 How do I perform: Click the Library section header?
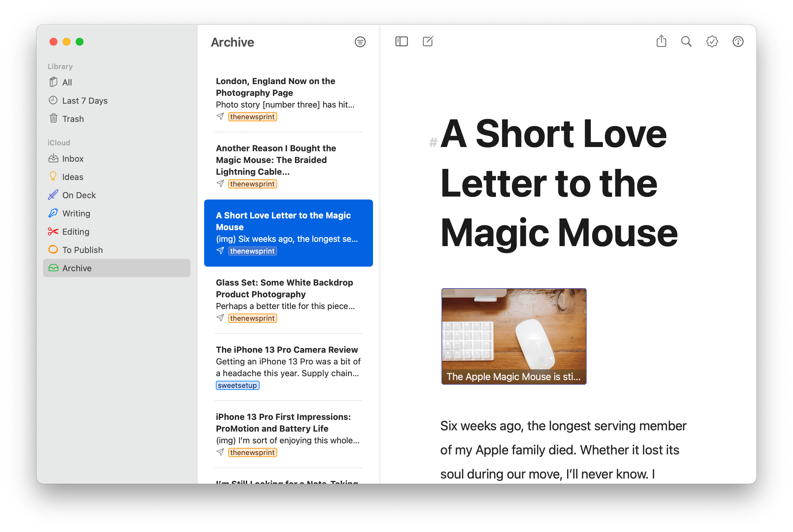click(x=60, y=66)
